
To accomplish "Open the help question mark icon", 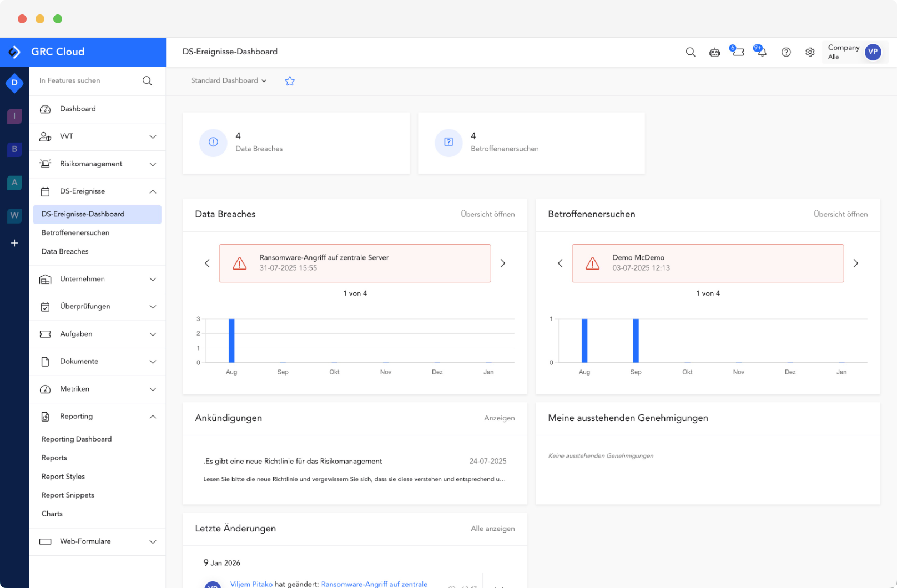I will pyautogui.click(x=786, y=52).
